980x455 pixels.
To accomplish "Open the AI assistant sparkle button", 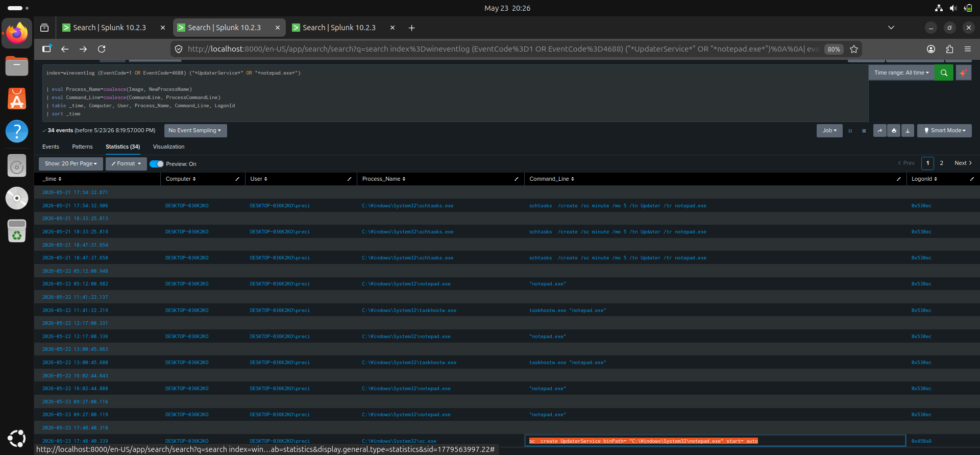I will point(963,73).
